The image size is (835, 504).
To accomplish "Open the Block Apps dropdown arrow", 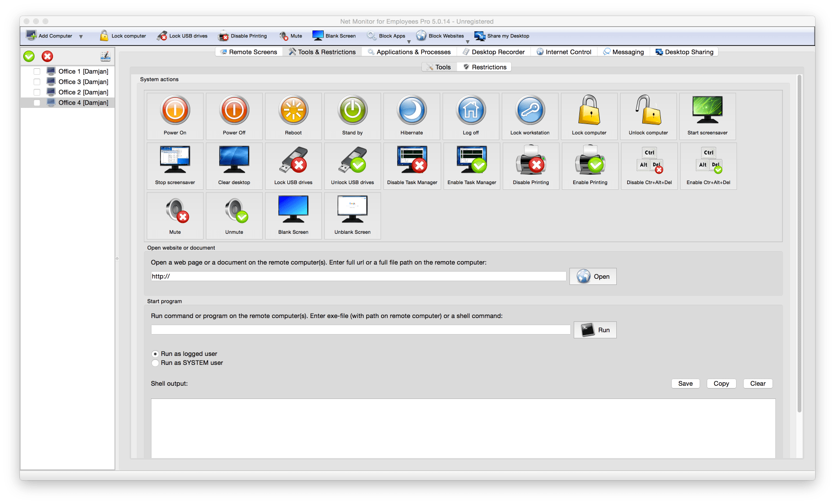I will pos(409,42).
